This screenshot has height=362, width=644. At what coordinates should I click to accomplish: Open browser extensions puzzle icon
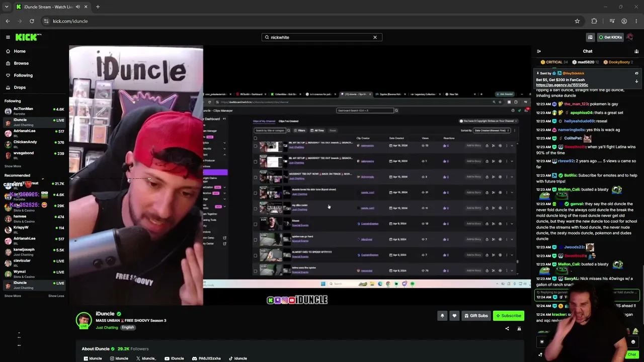594,21
